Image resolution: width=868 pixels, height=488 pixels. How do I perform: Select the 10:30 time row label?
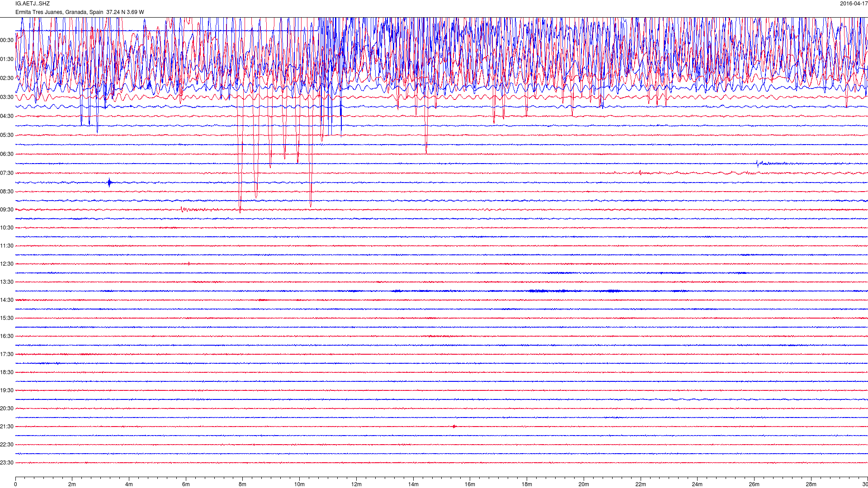click(x=7, y=228)
